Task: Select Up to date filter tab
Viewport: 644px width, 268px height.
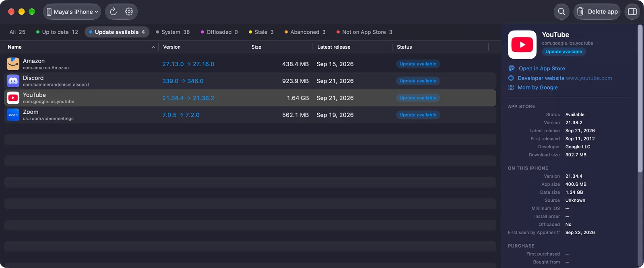Action: [x=57, y=32]
